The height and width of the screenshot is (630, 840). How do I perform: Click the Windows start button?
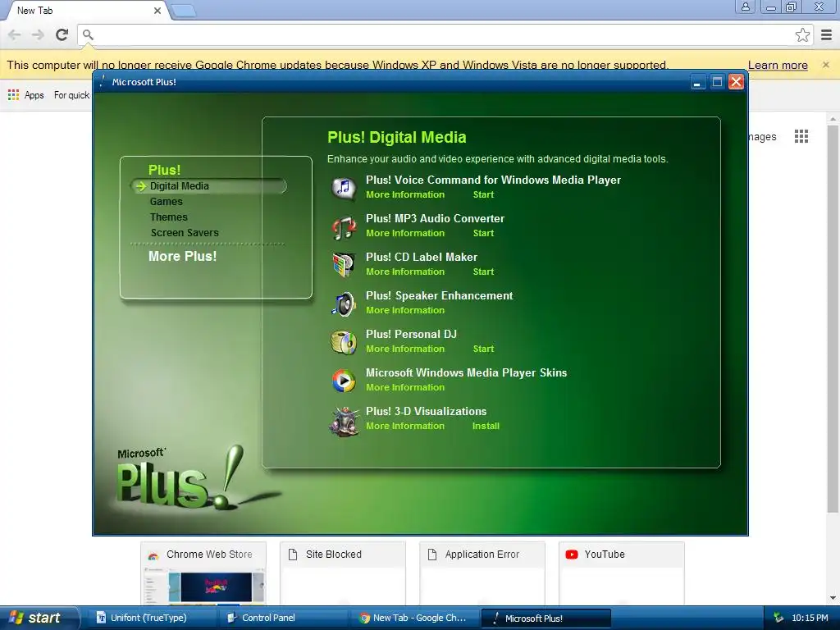[39, 618]
